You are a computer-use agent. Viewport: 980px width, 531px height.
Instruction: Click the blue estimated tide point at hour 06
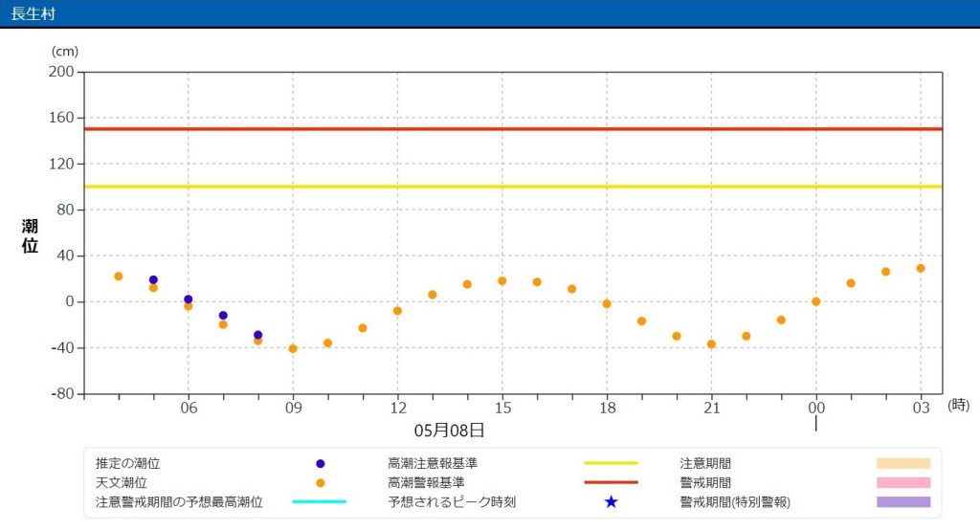pos(189,299)
